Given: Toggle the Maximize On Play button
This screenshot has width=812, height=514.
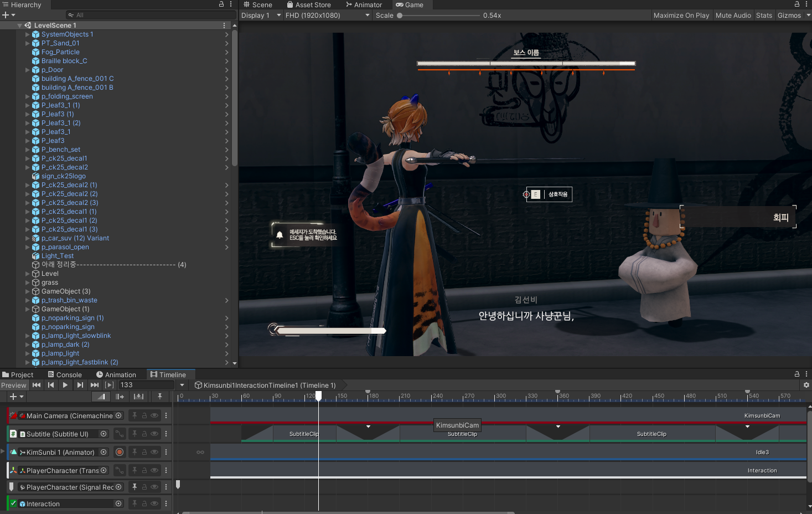Looking at the screenshot, I should coord(681,16).
